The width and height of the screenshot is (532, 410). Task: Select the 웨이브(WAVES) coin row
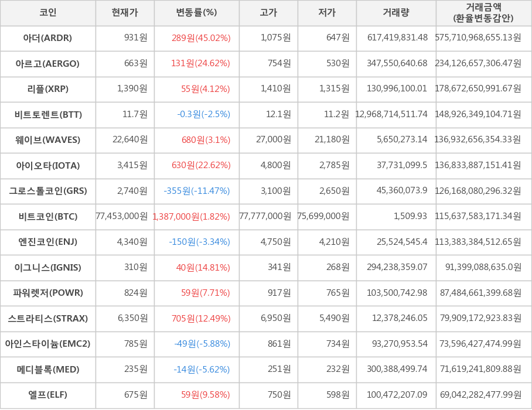coord(48,140)
